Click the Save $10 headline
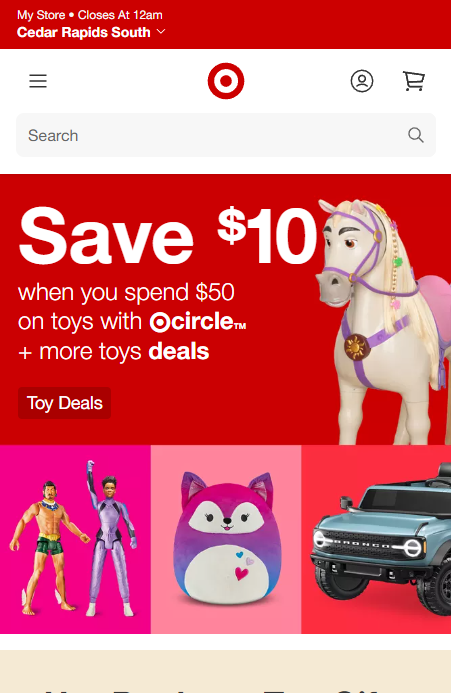 [x=168, y=236]
